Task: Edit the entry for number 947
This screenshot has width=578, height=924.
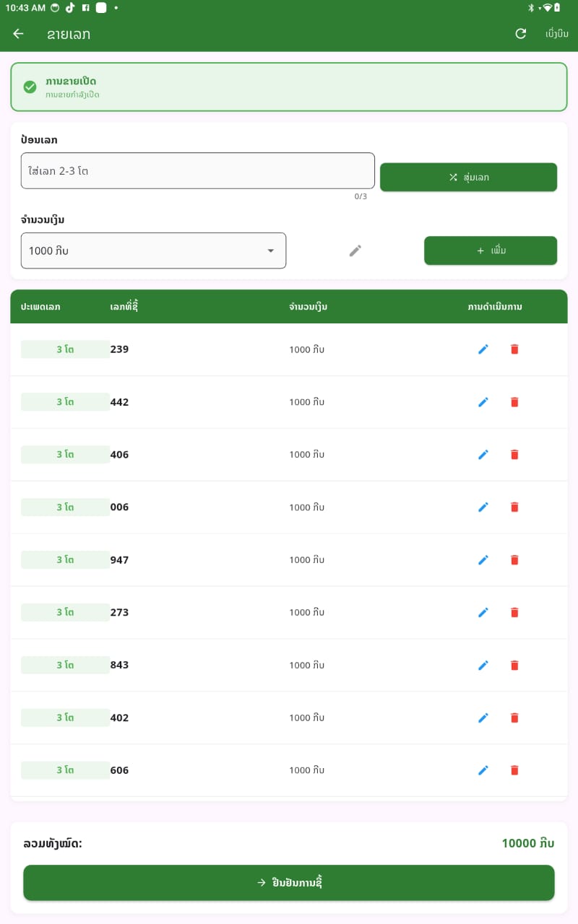Action: tap(483, 560)
